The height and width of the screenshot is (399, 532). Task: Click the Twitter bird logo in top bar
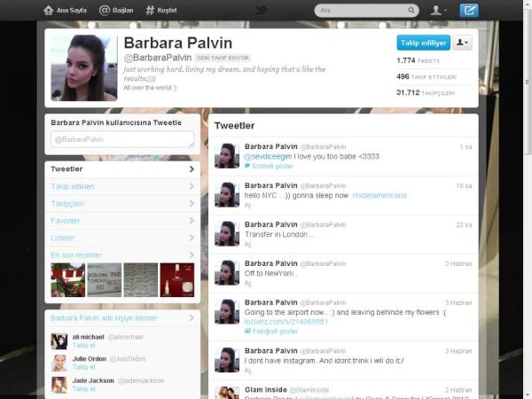click(261, 10)
